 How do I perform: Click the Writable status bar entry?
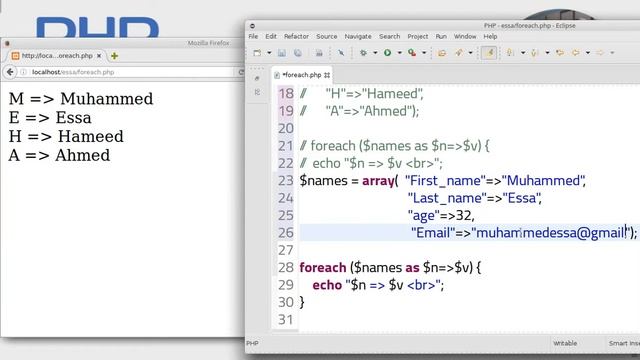565,343
